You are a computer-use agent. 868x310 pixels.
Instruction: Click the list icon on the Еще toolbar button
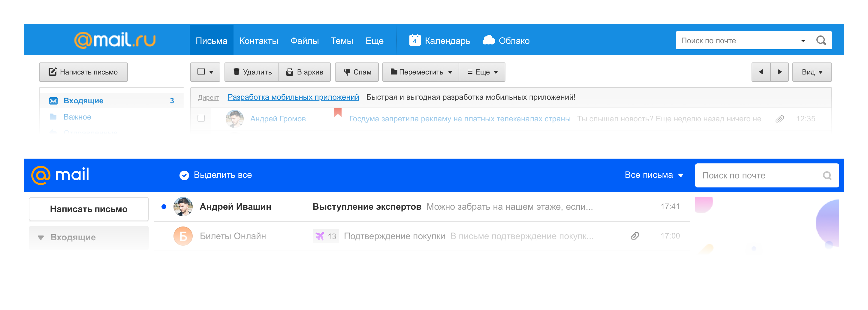[470, 72]
